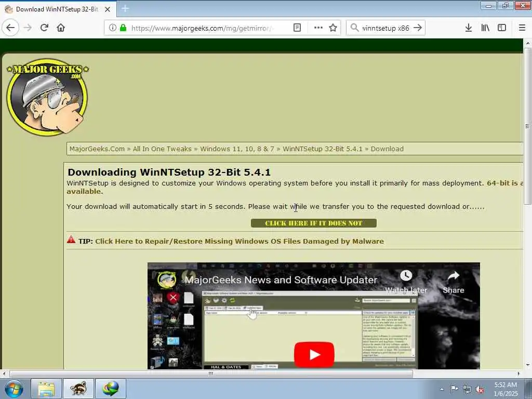Image resolution: width=532 pixels, height=399 pixels.
Task: Click the red warning TIP icon
Action: (x=71, y=240)
